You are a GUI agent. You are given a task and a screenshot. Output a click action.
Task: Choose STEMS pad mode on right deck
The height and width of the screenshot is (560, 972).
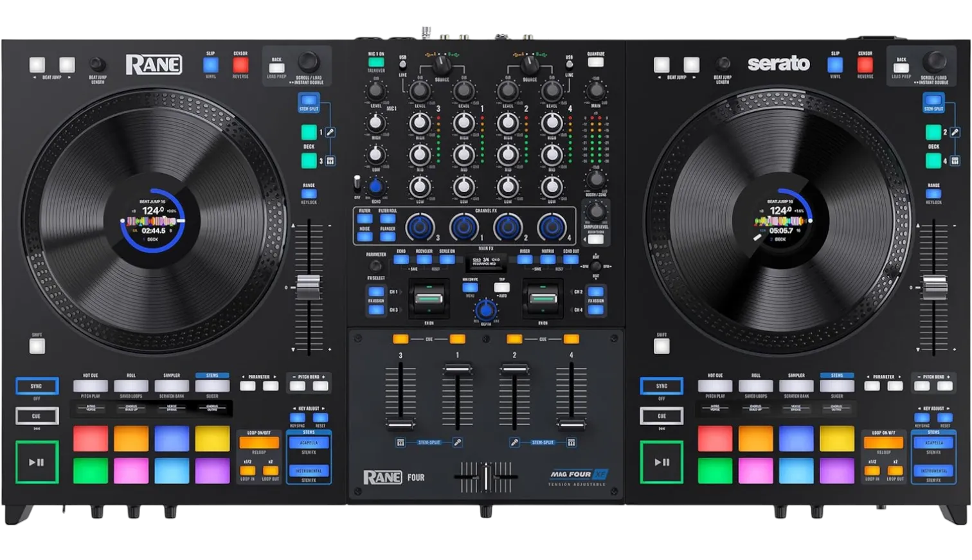pyautogui.click(x=837, y=386)
